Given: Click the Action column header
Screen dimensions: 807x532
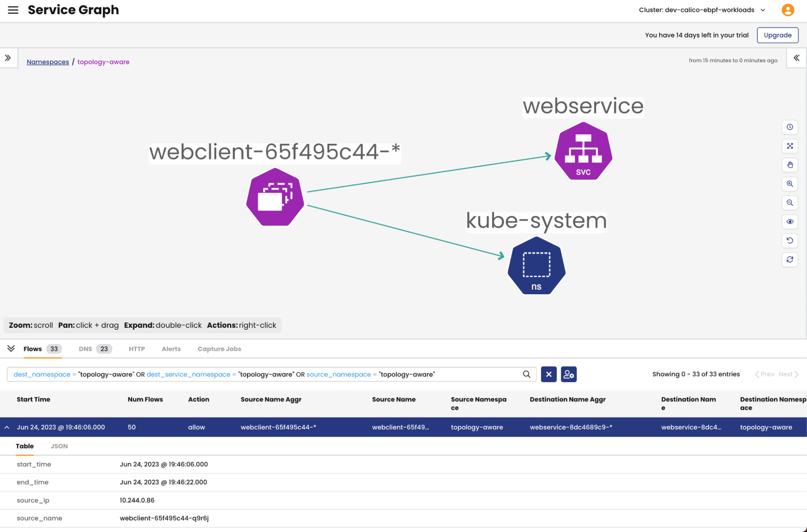Looking at the screenshot, I should tap(199, 399).
